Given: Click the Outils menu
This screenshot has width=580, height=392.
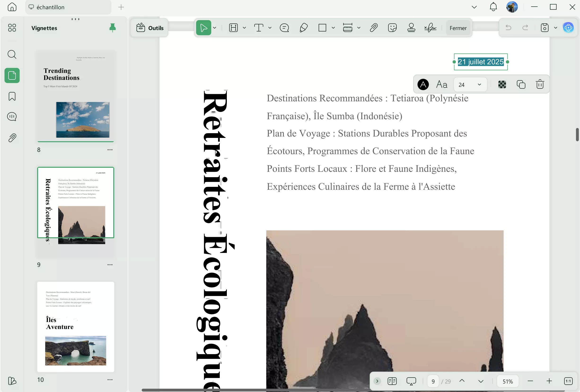Looking at the screenshot, I should 149,28.
